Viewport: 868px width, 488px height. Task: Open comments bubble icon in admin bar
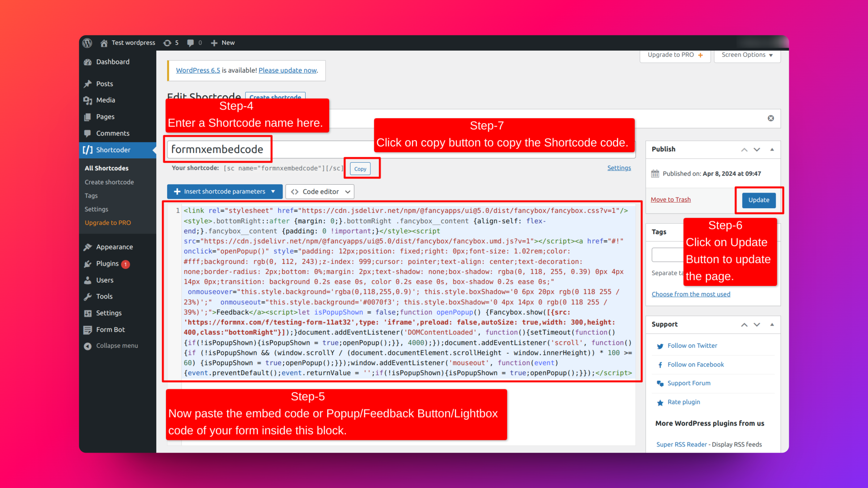pyautogui.click(x=190, y=43)
